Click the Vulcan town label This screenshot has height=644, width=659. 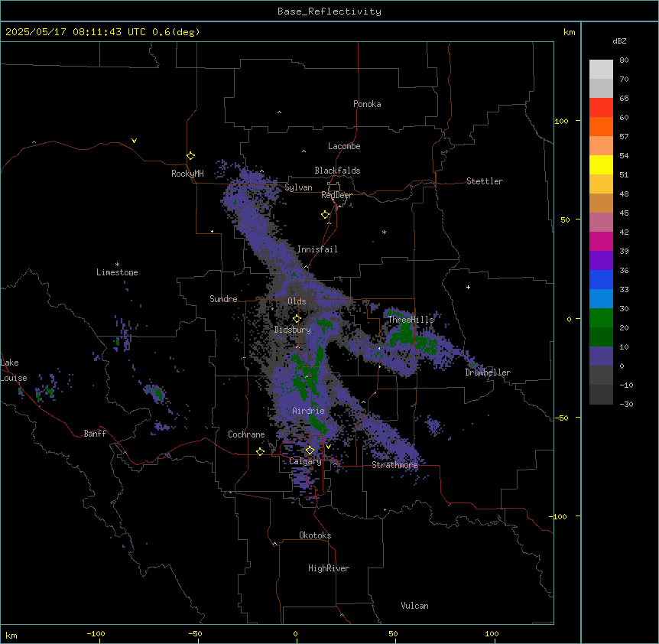(415, 606)
